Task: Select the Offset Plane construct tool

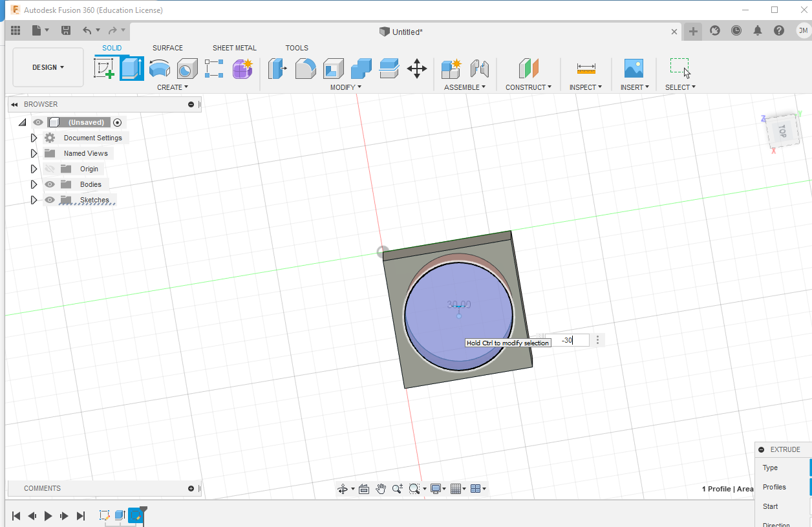Action: coord(528,69)
